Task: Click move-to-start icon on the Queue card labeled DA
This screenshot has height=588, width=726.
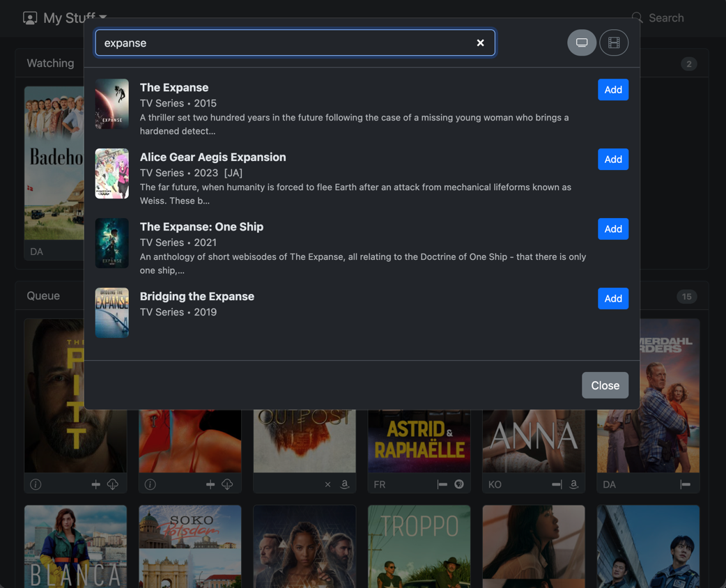Action: point(686,484)
